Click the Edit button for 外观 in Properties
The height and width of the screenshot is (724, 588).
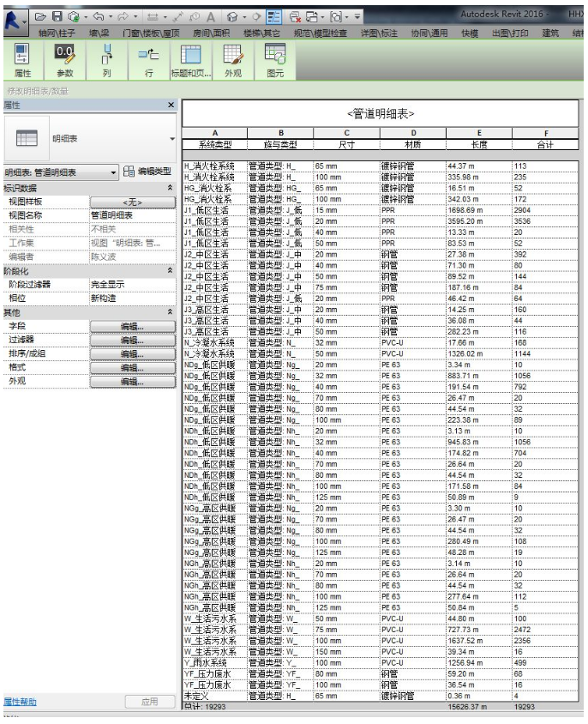click(133, 382)
